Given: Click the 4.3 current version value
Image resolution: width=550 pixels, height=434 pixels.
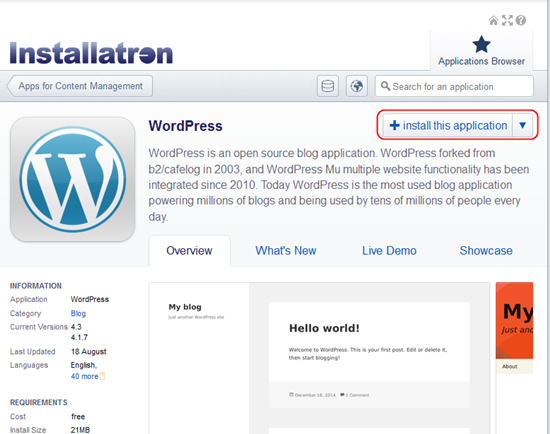Looking at the screenshot, I should tap(76, 327).
